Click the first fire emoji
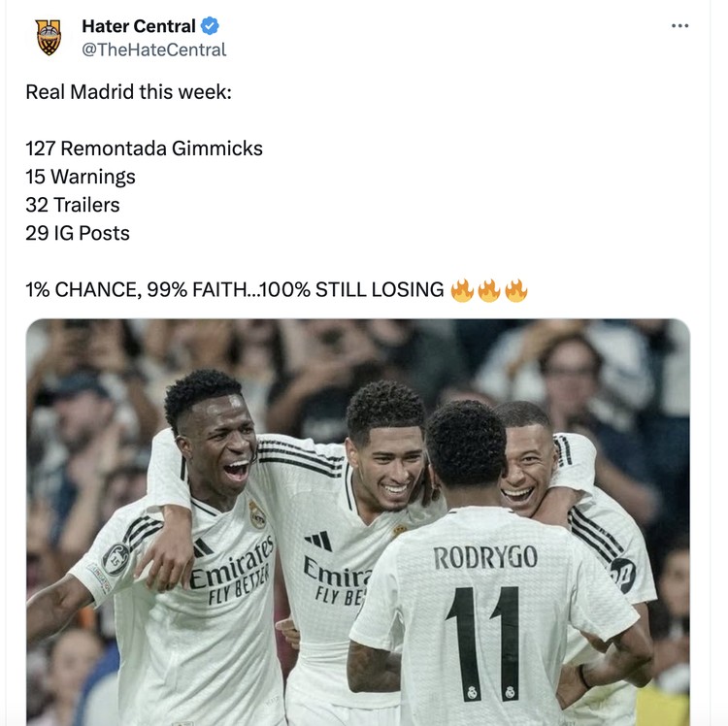This screenshot has height=726, width=728. [462, 290]
